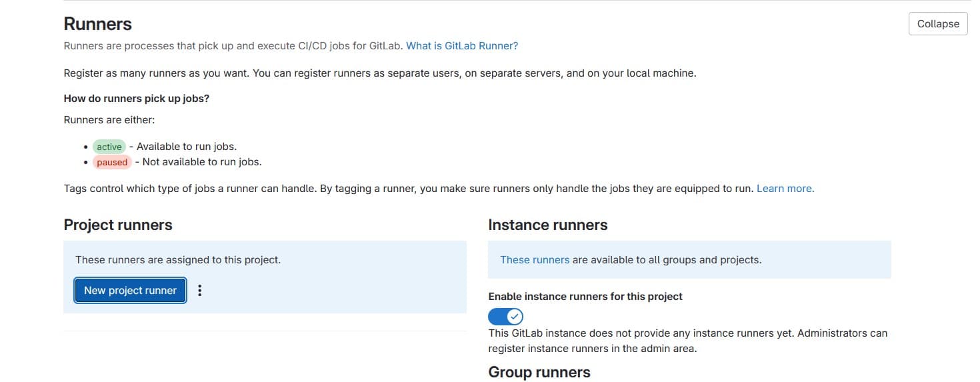Click 'Tags control which type of jobs' sentence

(x=409, y=189)
